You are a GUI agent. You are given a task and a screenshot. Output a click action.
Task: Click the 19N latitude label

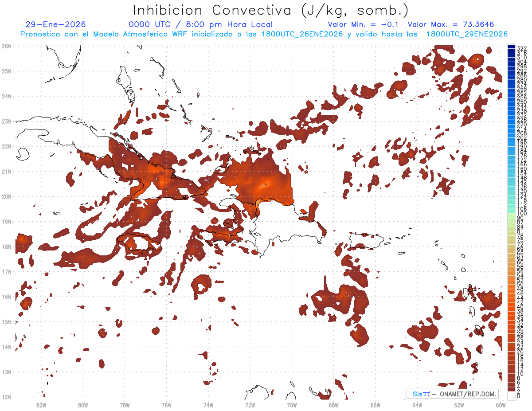point(7,221)
